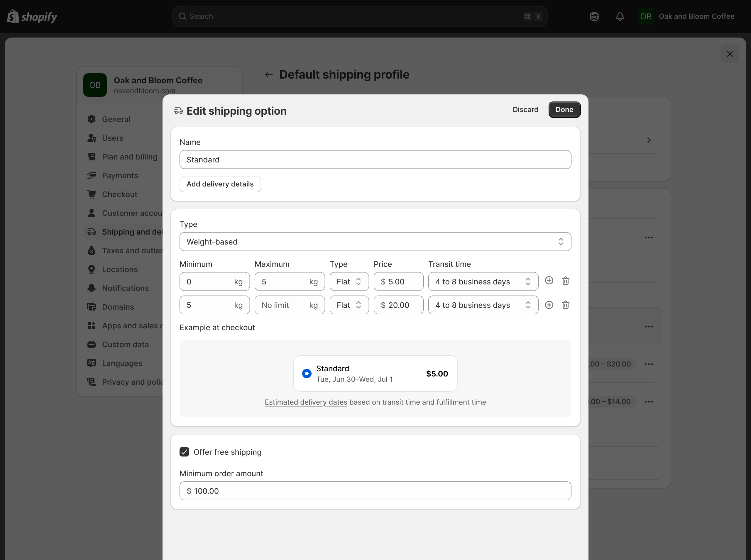This screenshot has width=751, height=560.
Task: Click the OB store avatar in top bar
Action: [x=645, y=16]
